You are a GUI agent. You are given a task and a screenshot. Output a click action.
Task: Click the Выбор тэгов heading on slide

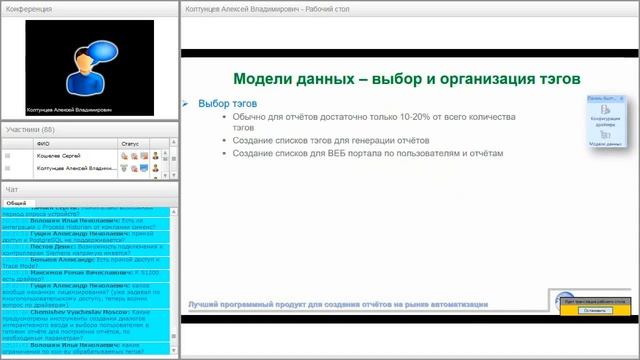(227, 104)
